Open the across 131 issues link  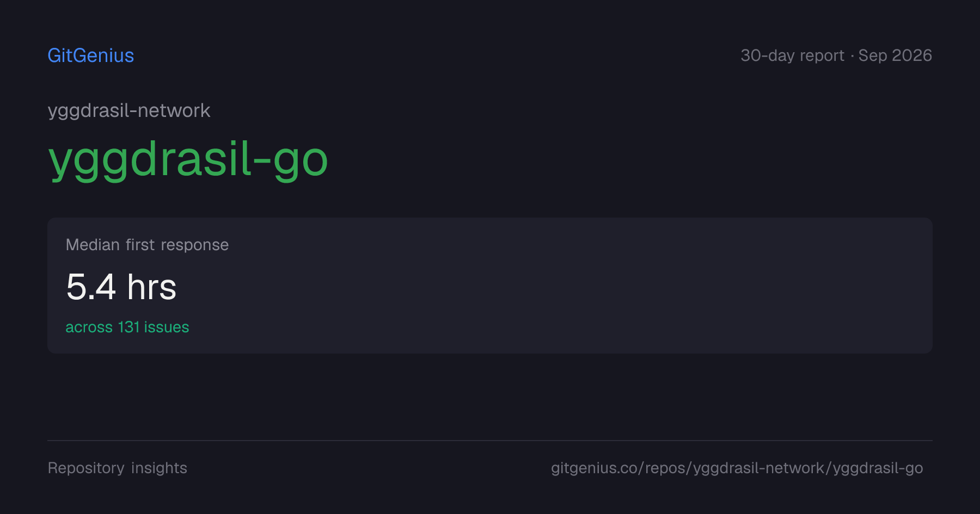pos(127,327)
